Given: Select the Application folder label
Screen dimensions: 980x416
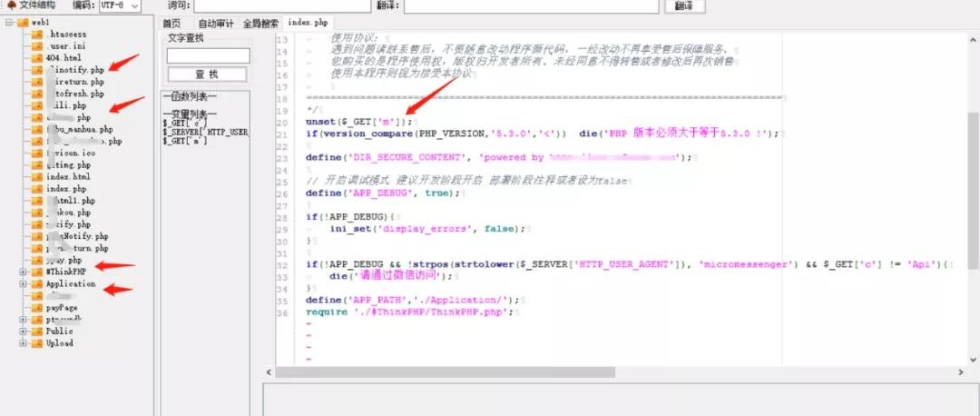Looking at the screenshot, I should click(71, 284).
